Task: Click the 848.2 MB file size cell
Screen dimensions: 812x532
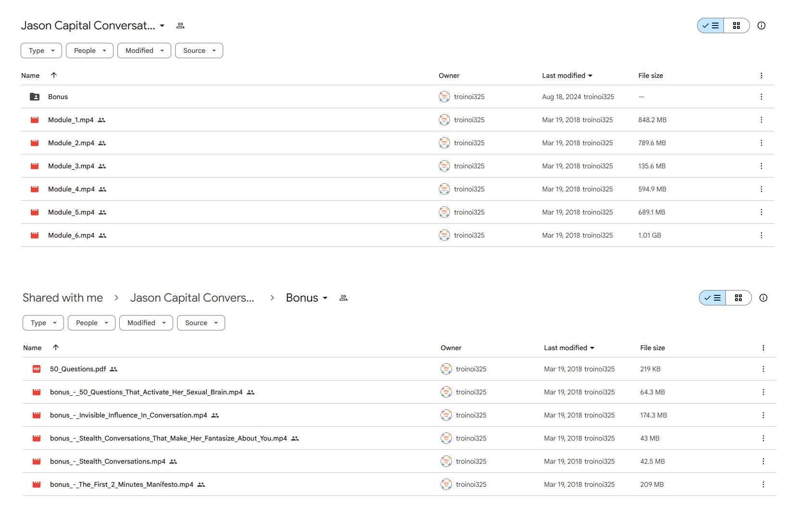Action: pos(652,120)
